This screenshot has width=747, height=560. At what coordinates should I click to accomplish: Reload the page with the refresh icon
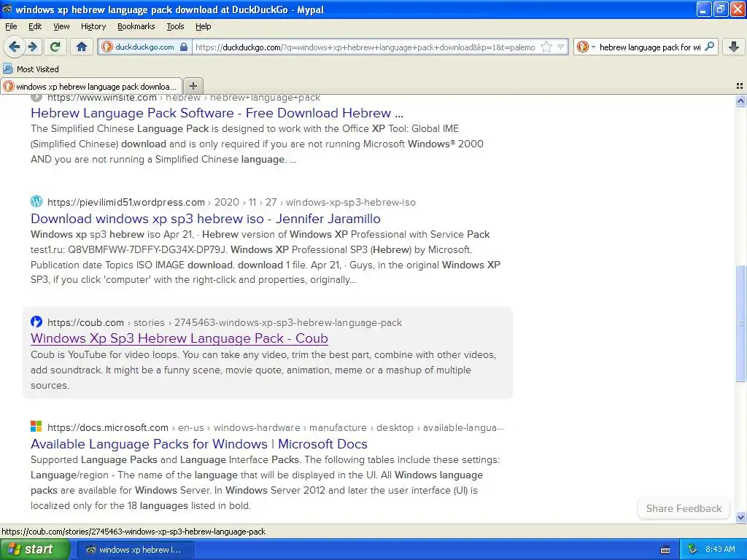[x=55, y=47]
